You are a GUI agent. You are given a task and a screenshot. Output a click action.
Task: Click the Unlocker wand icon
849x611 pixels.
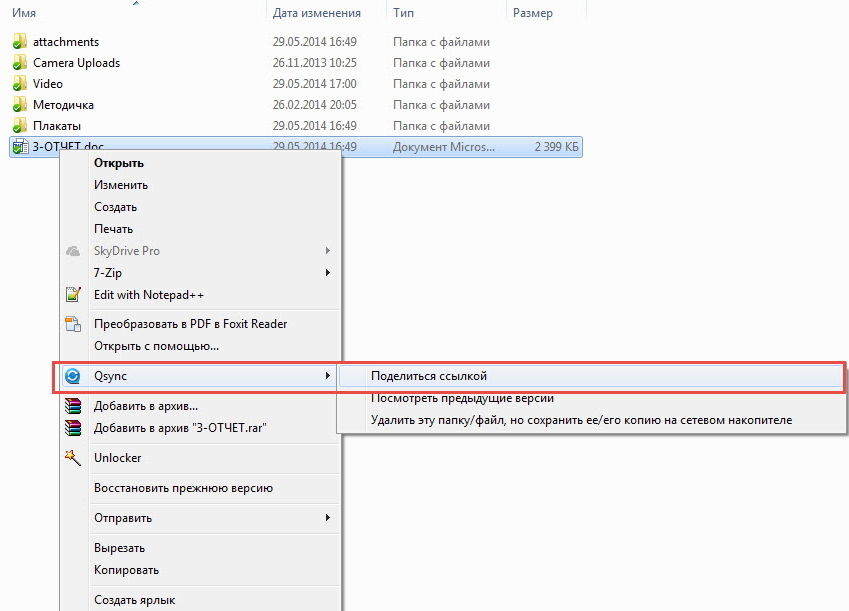coord(73,458)
